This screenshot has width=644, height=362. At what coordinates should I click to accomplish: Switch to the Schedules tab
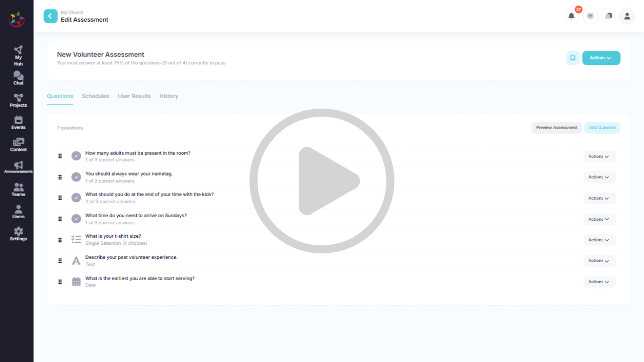click(x=96, y=96)
